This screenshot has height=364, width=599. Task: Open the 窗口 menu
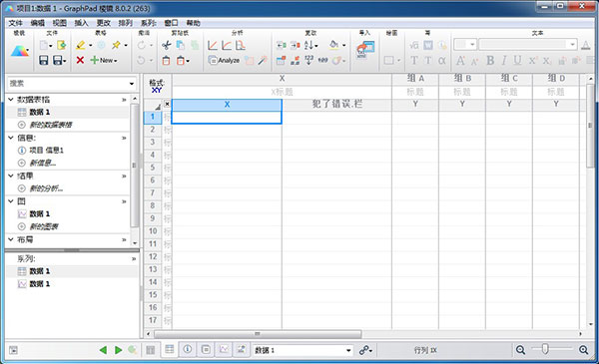[x=171, y=23]
